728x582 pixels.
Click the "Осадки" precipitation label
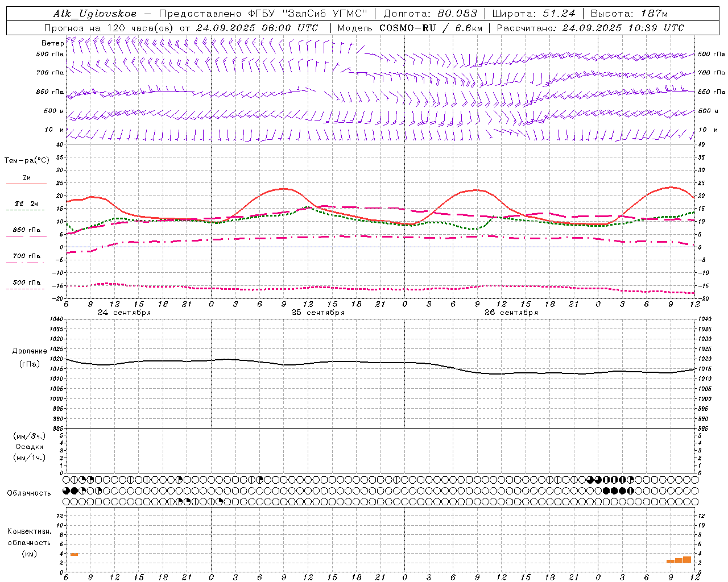click(30, 447)
